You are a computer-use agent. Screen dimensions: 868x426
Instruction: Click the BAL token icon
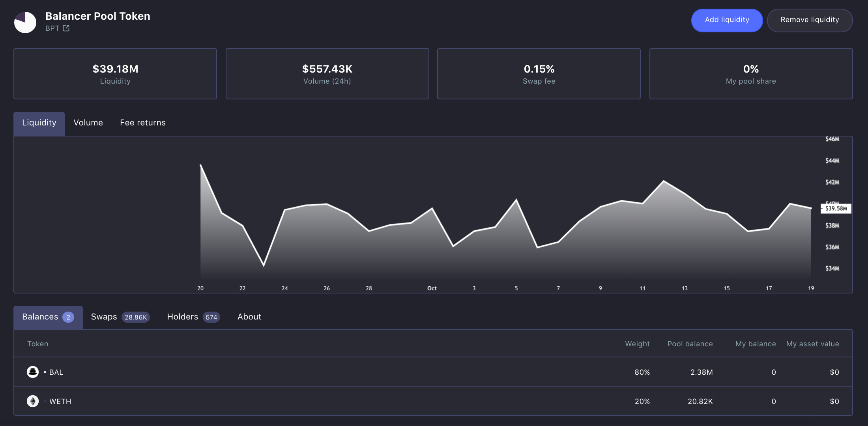point(33,372)
